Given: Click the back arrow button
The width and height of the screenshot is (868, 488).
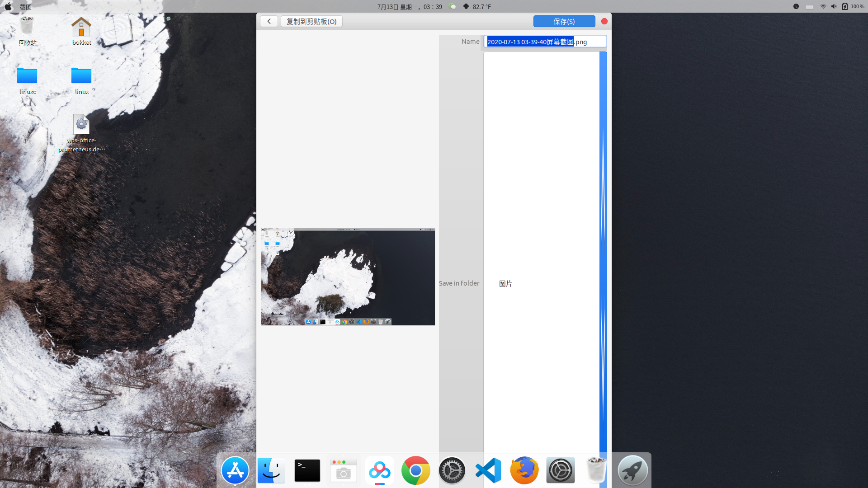Looking at the screenshot, I should (269, 21).
